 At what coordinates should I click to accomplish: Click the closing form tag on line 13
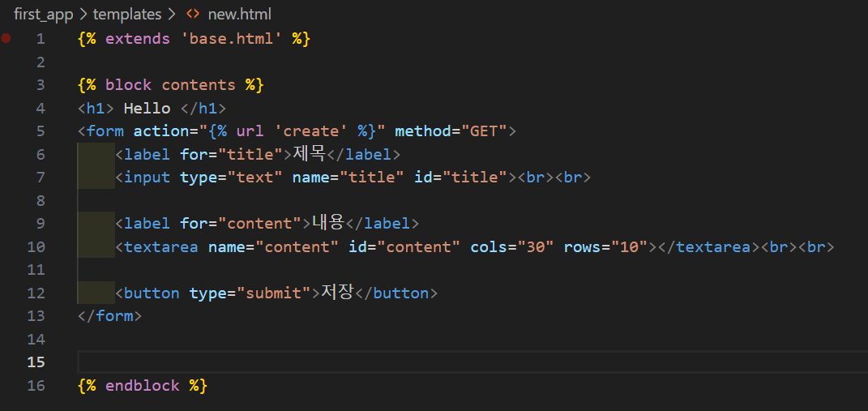click(109, 316)
